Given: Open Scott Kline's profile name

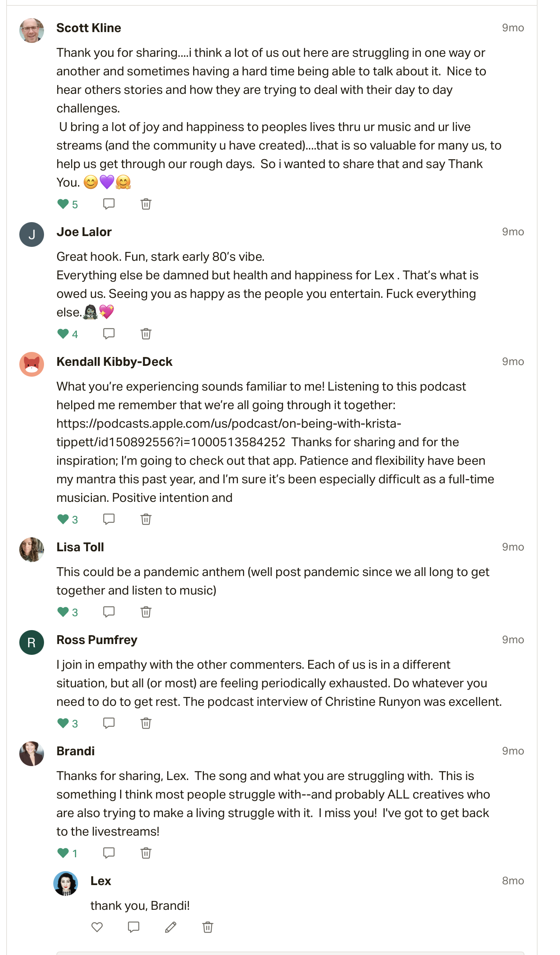Looking at the screenshot, I should point(89,28).
